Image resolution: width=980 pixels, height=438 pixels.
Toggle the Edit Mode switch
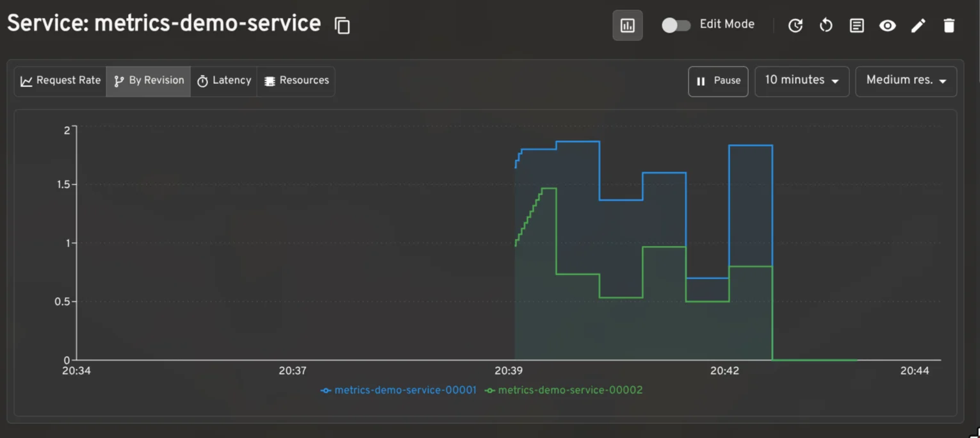click(676, 25)
